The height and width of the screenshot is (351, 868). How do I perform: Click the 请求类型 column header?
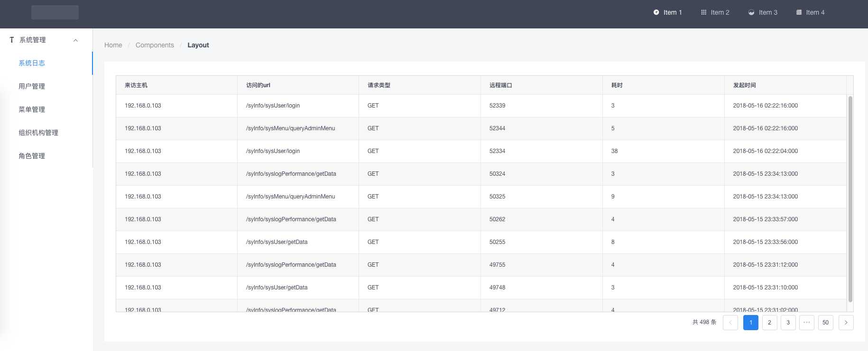click(x=420, y=85)
